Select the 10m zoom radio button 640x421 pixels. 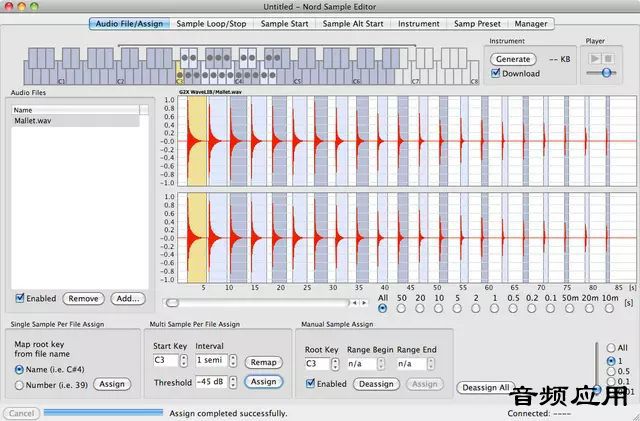click(609, 309)
